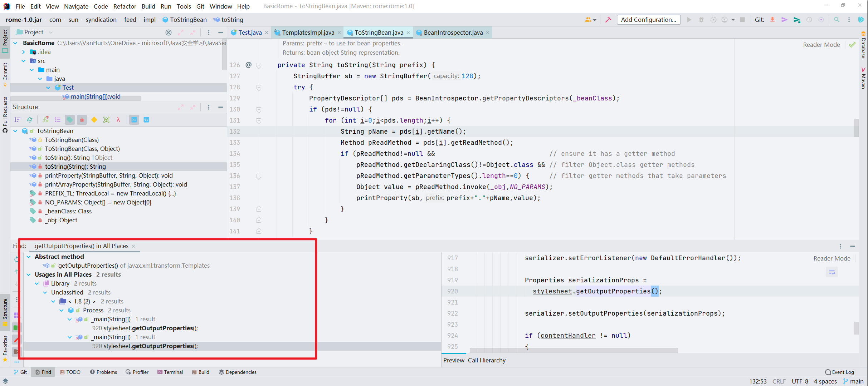
Task: Click Show Anonymous Classes icon in Structure
Action: point(106,120)
